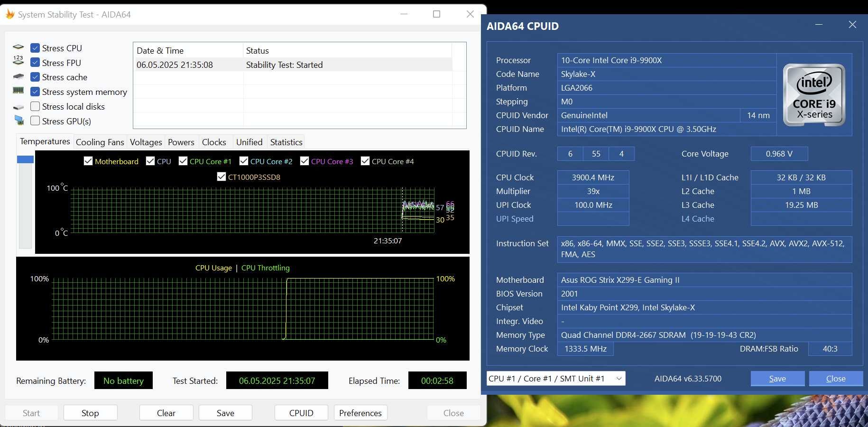
Task: Click the 14 nm process field
Action: (x=758, y=115)
